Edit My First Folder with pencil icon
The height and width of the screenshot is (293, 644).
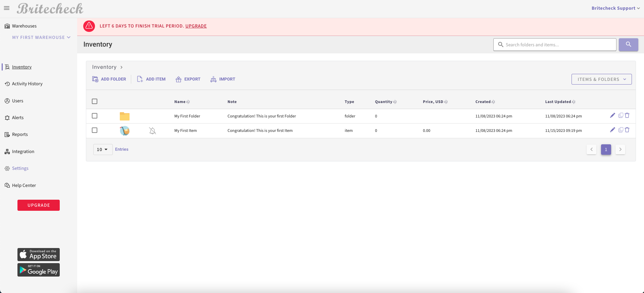pyautogui.click(x=612, y=115)
